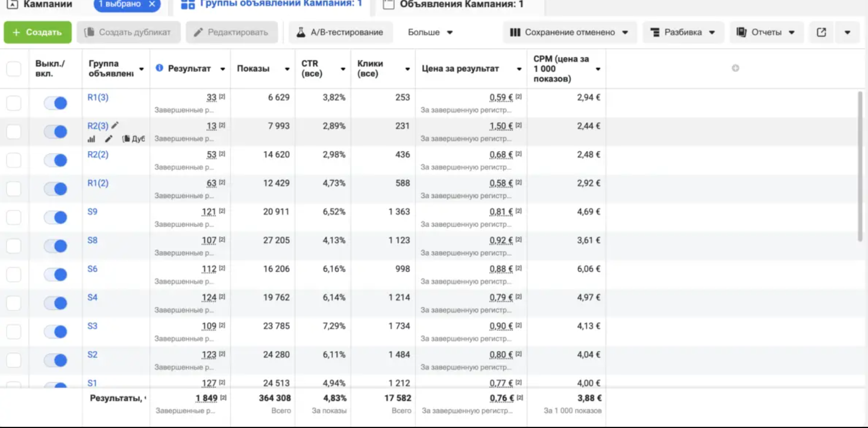Toggle the S2 ad group switch
This screenshot has width=868, height=428.
pos(56,360)
